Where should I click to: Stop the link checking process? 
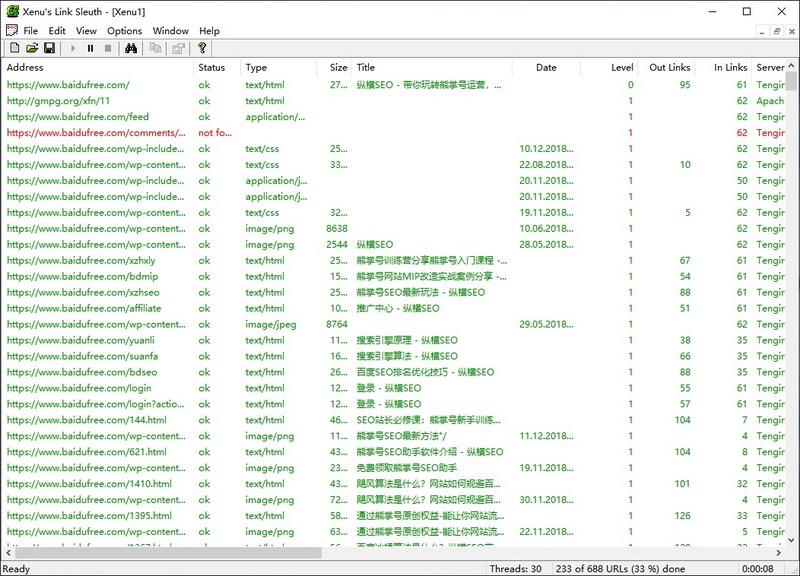(x=108, y=50)
